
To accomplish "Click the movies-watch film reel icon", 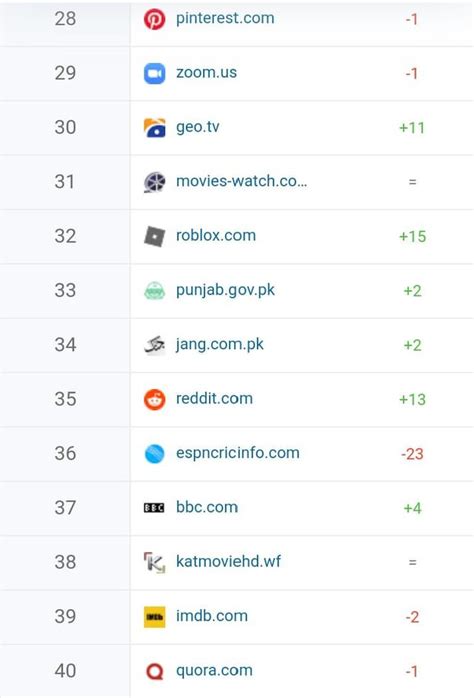I will point(154,182).
